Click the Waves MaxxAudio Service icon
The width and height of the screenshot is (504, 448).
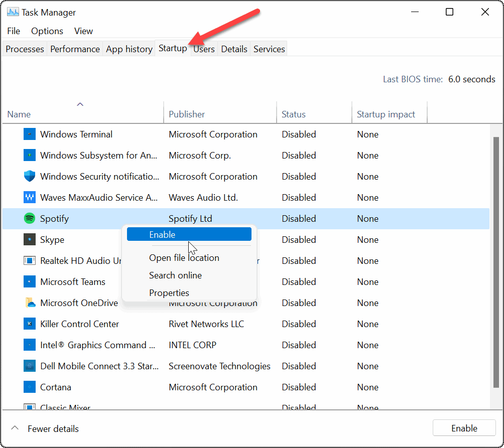[29, 197]
